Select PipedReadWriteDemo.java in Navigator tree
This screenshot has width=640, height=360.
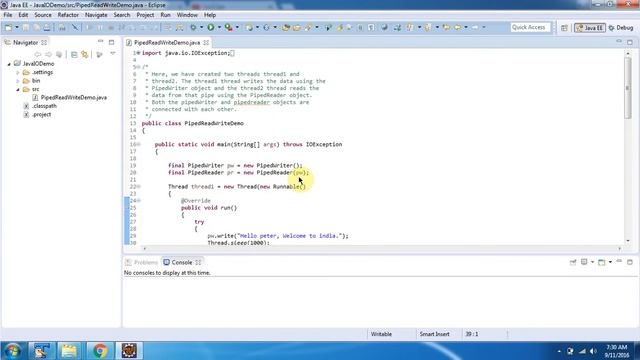coord(73,98)
